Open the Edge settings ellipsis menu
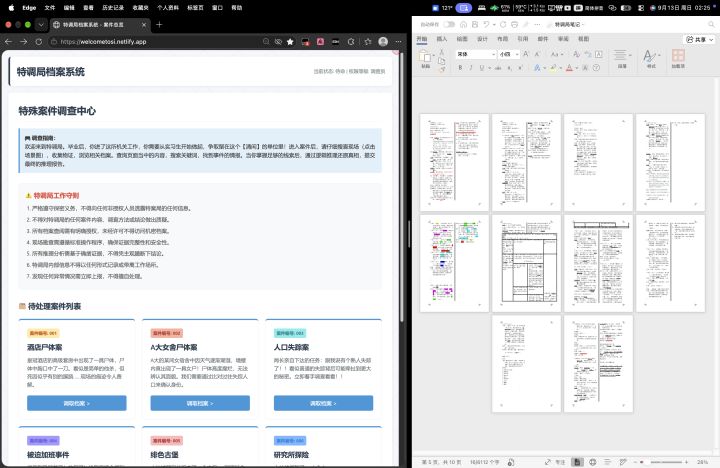This screenshot has height=468, width=720. coord(398,42)
